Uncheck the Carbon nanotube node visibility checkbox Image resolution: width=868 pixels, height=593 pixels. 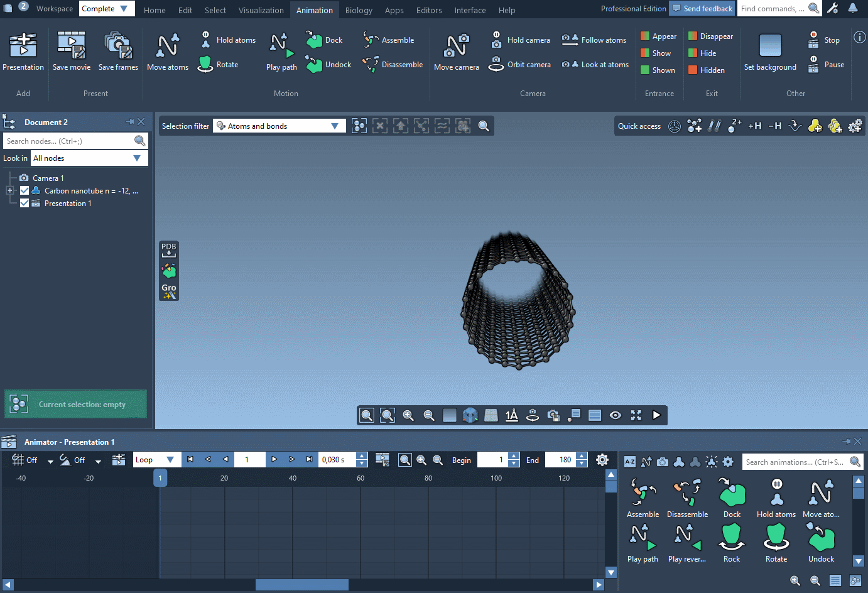click(24, 190)
